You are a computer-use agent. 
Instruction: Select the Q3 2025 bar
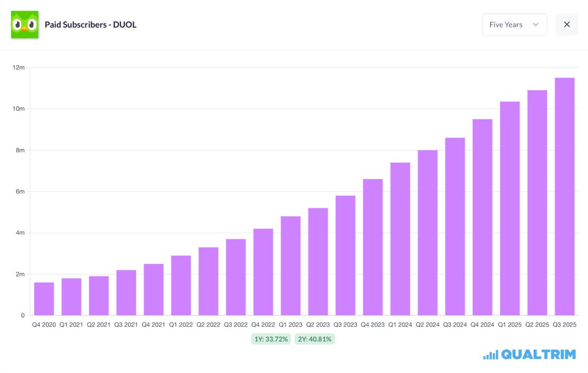564,197
